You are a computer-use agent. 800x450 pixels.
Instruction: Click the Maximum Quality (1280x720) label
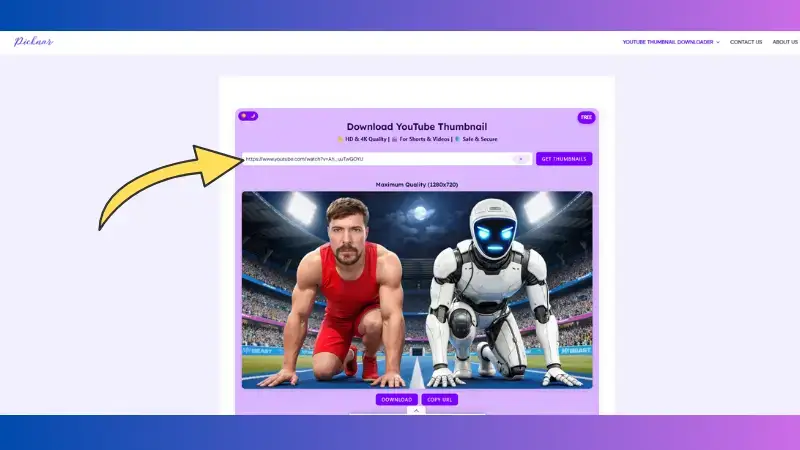pyautogui.click(x=416, y=184)
